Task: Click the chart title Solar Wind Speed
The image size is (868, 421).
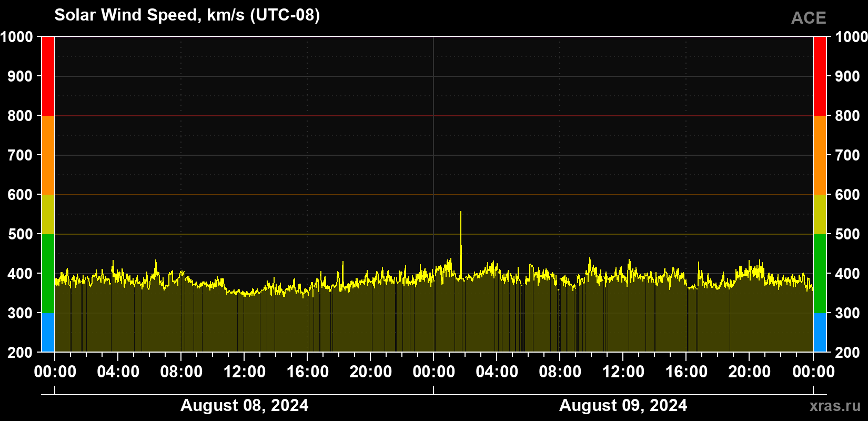Action: point(187,15)
